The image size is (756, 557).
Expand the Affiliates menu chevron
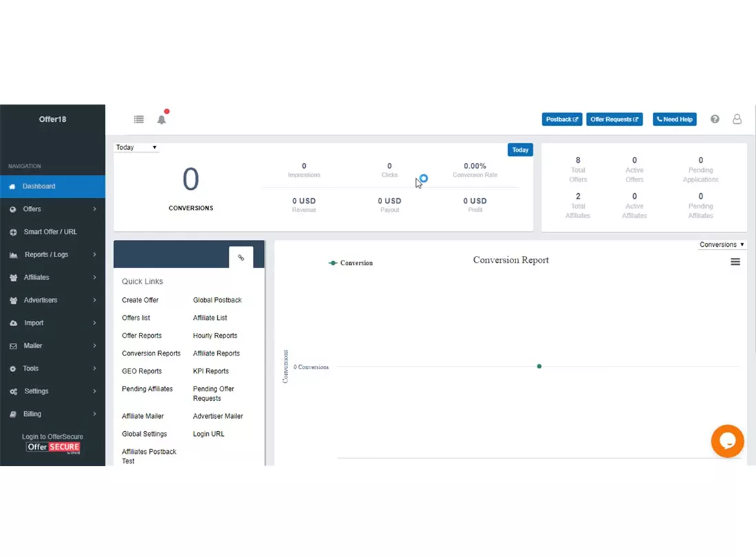pos(95,277)
